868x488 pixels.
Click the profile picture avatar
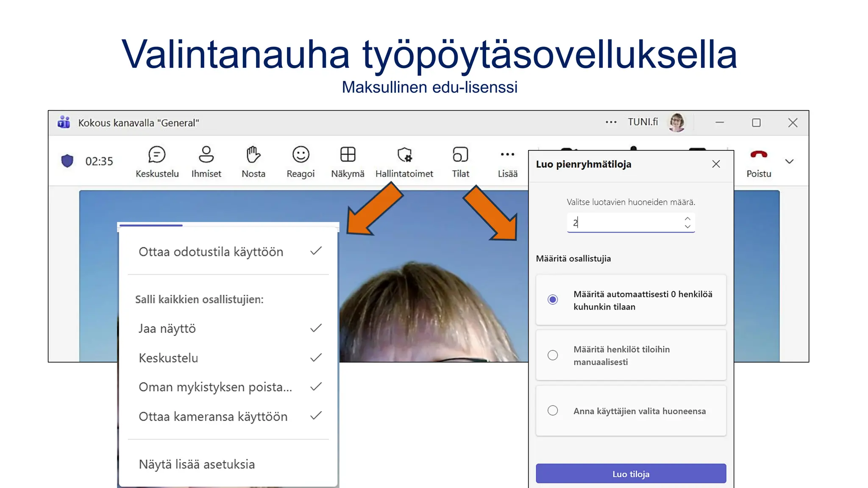point(676,122)
